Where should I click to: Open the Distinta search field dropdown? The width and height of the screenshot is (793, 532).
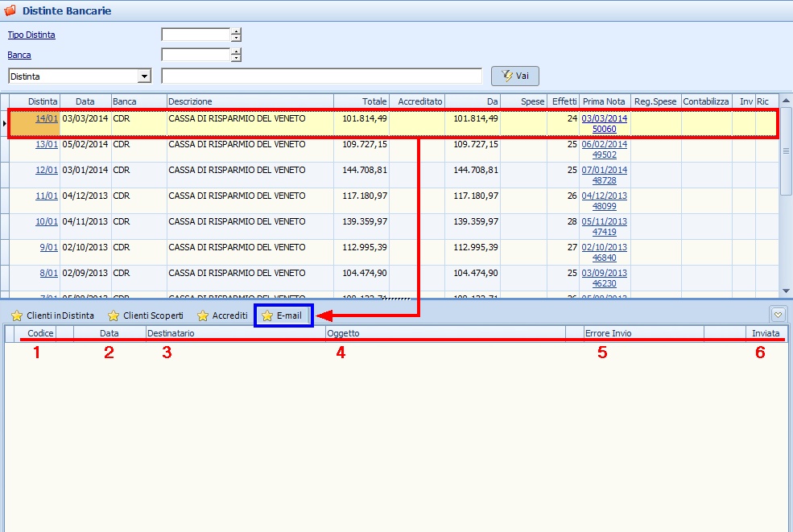click(x=145, y=76)
